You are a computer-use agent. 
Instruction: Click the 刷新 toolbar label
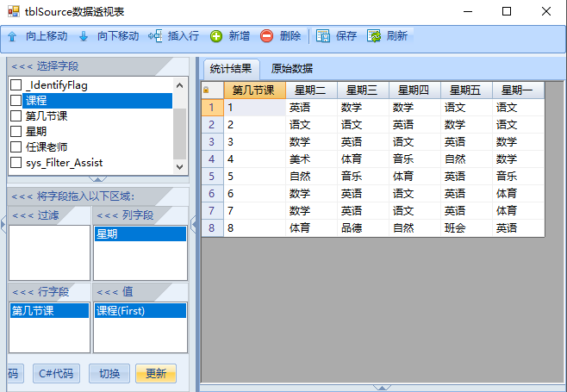(x=397, y=36)
